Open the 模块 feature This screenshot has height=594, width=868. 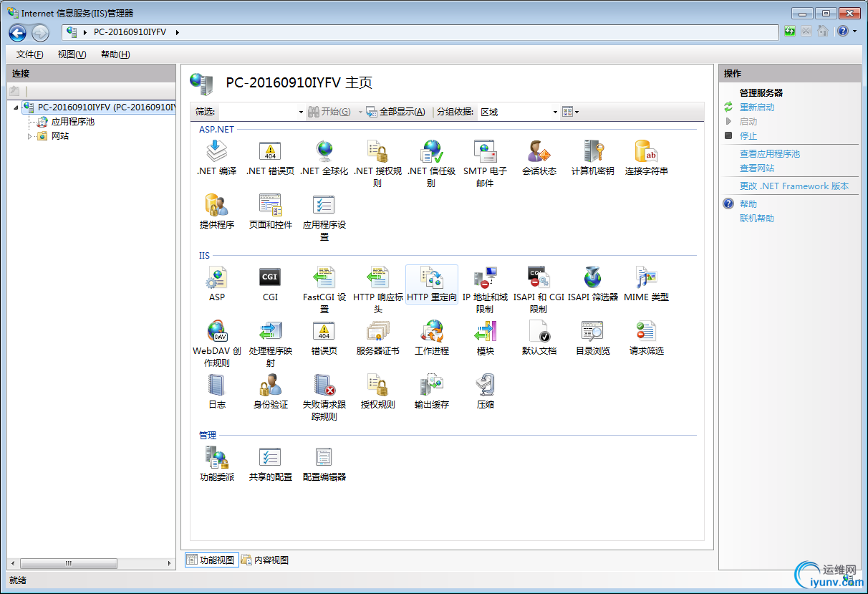pyautogui.click(x=485, y=337)
